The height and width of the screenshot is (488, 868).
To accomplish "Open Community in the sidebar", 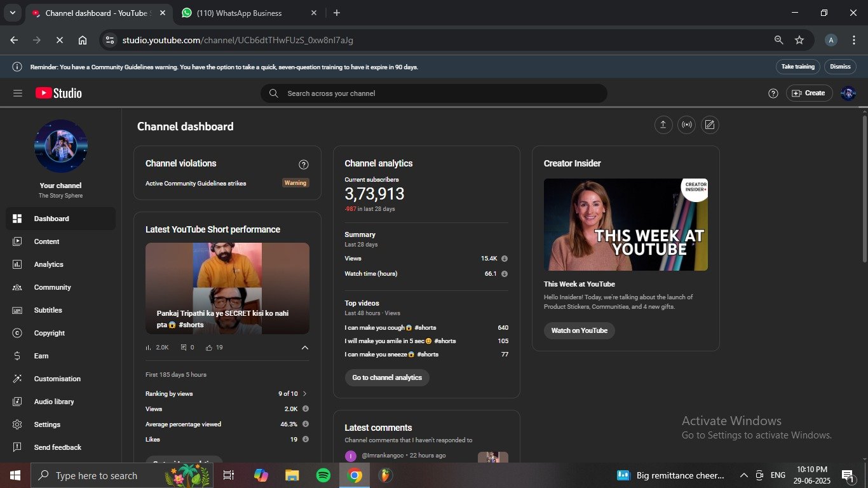I will point(61,287).
